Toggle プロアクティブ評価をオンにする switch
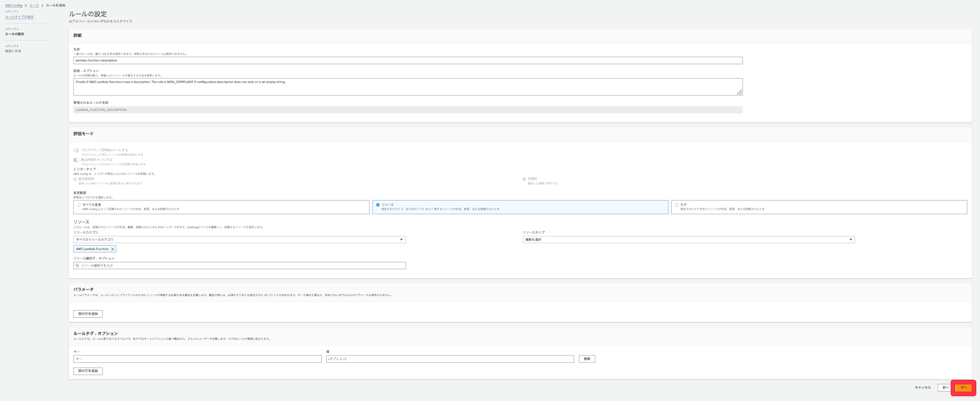This screenshot has width=980, height=401. pos(76,150)
